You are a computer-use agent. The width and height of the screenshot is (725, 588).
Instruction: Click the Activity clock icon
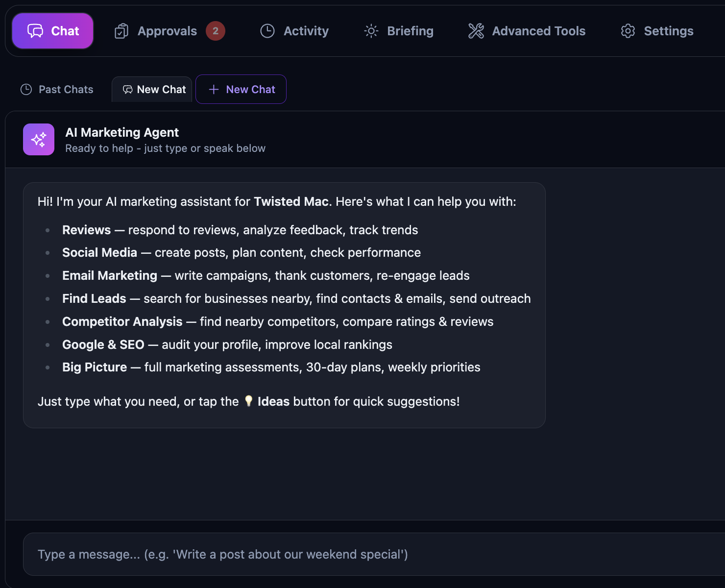(267, 31)
